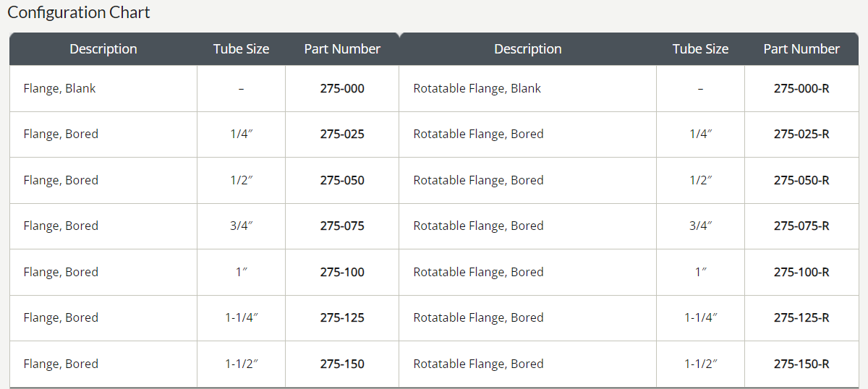Click part number 275-150
The height and width of the screenshot is (389, 868).
click(x=342, y=364)
